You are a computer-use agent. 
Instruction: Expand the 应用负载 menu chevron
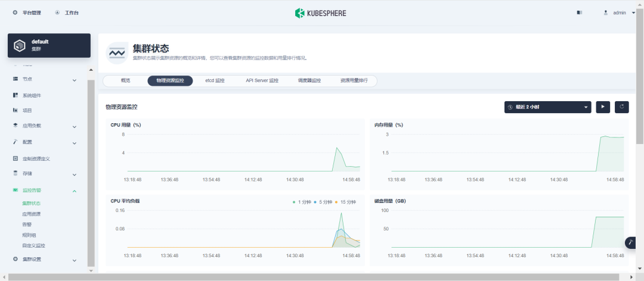point(75,127)
